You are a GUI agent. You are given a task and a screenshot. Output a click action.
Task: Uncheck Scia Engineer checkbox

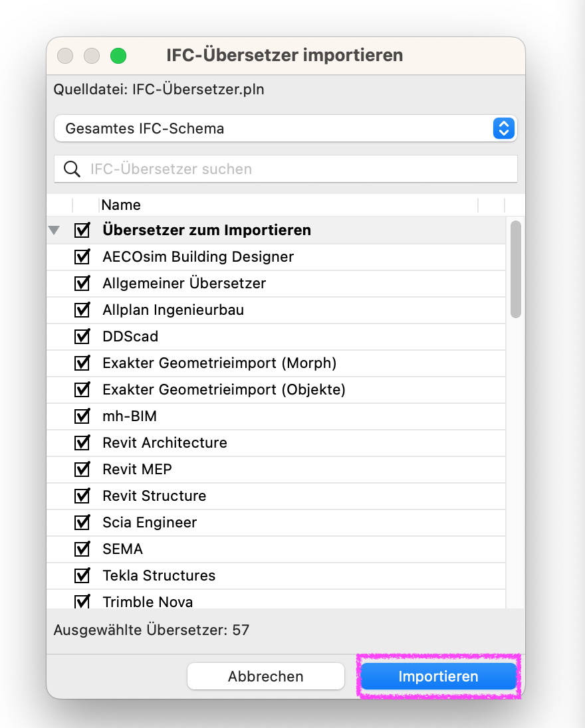pos(82,522)
